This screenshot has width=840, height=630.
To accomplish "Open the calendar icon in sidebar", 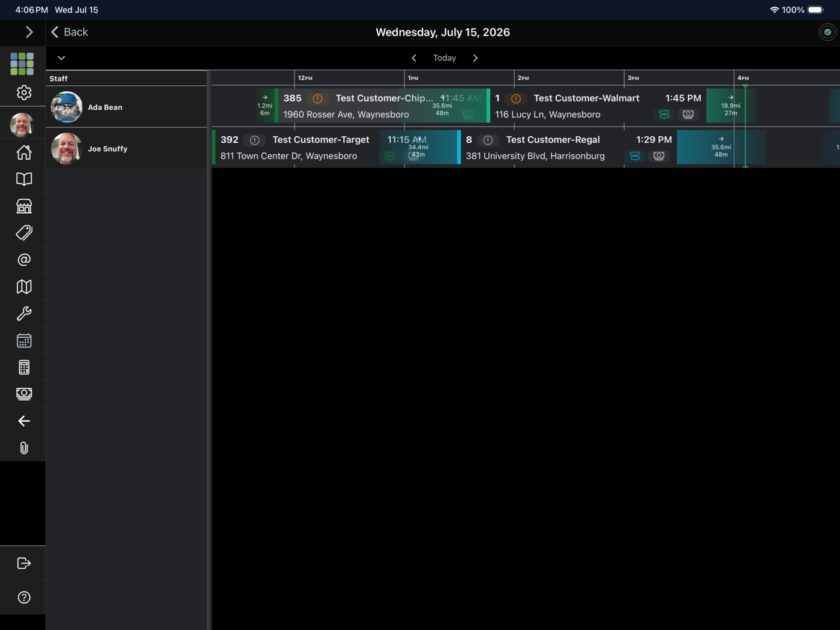I will point(24,340).
